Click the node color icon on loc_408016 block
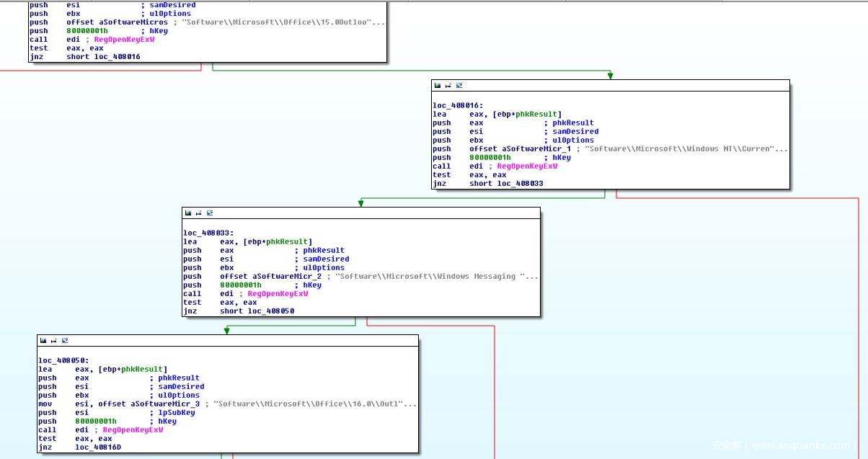This screenshot has height=459, width=868. pyautogui.click(x=437, y=86)
